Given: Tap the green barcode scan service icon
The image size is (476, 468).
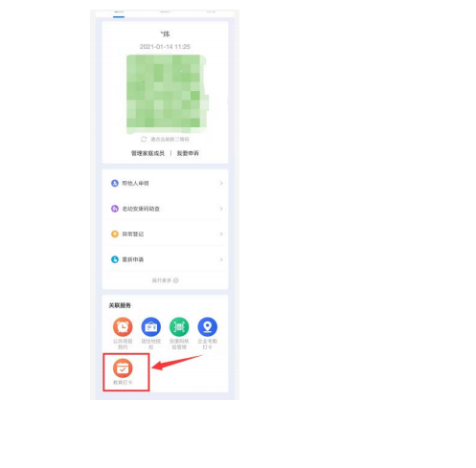Looking at the screenshot, I should click(x=179, y=326).
